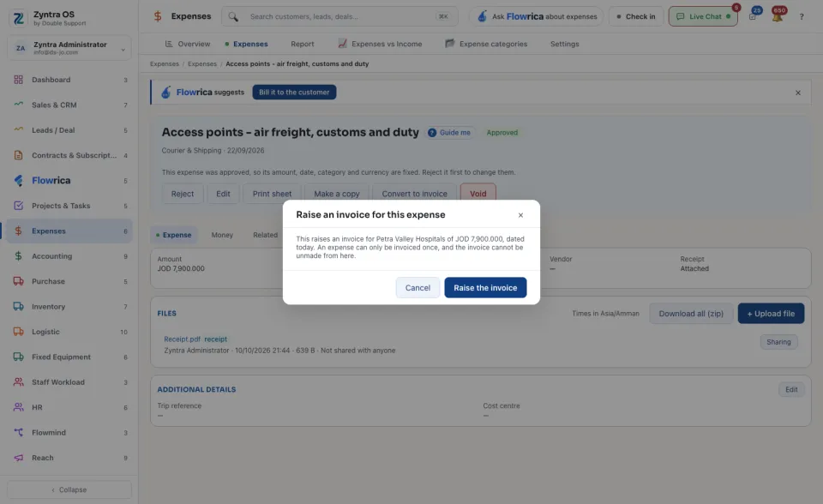The height and width of the screenshot is (504, 823).
Task: Click the Upload file button
Action: (x=771, y=314)
